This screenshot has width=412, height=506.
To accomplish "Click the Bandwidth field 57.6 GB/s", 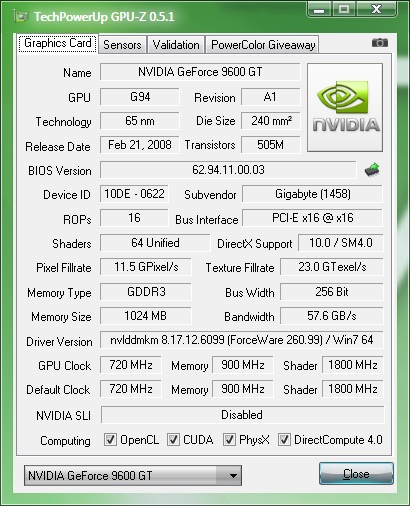I will point(332,316).
